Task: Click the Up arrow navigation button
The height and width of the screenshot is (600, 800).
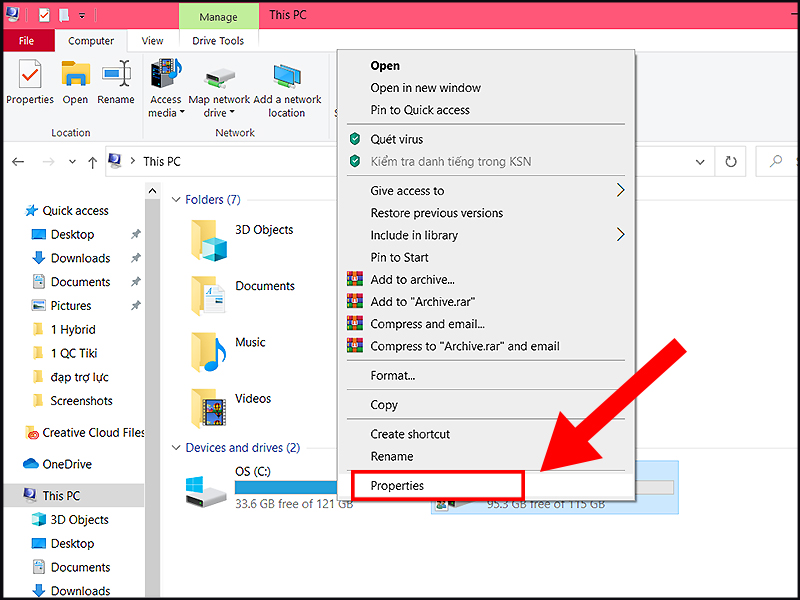Action: 93,161
